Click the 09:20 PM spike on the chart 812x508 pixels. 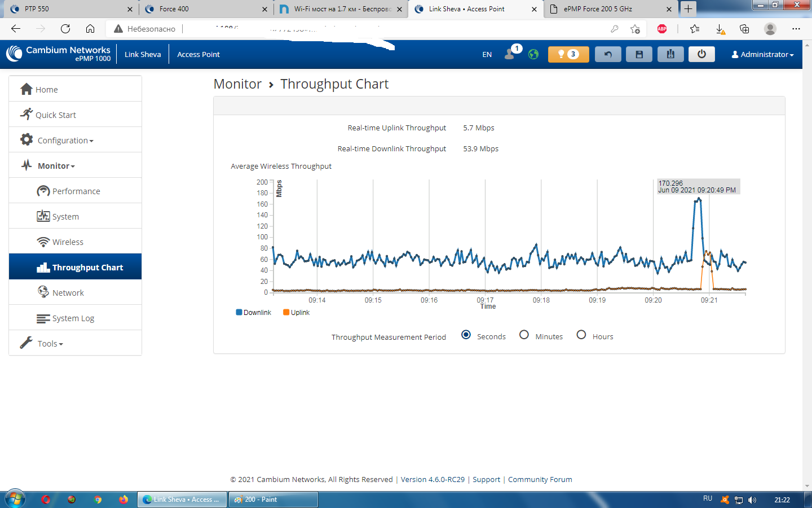coord(699,199)
